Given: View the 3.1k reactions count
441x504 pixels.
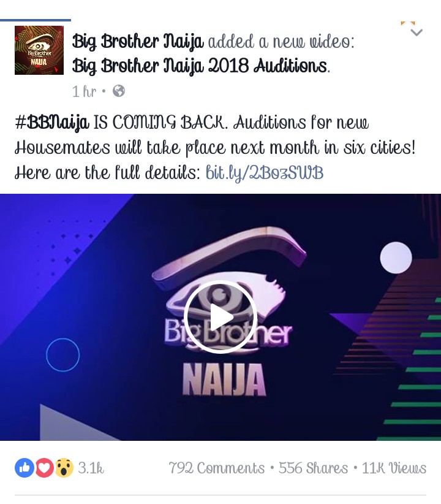Looking at the screenshot, I should coord(91,468).
